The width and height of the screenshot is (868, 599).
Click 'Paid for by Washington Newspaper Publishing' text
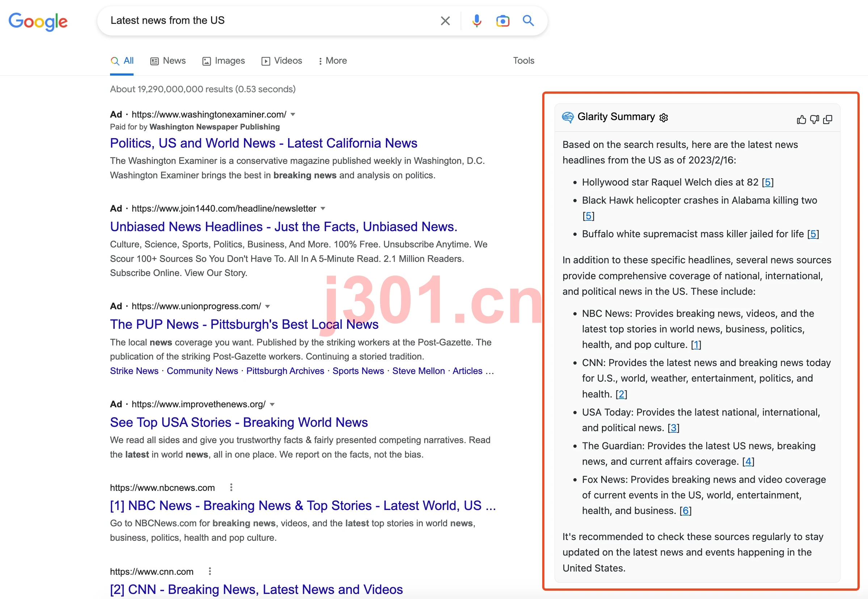[x=195, y=127]
